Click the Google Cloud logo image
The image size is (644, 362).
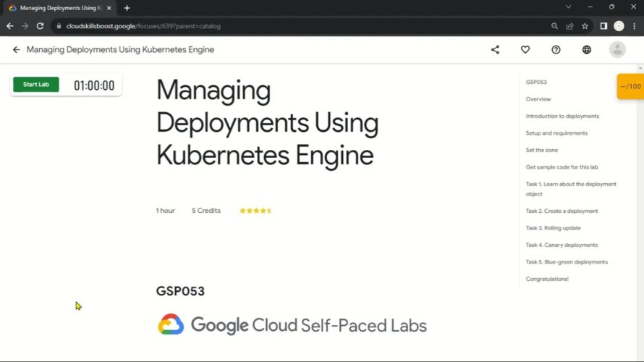pyautogui.click(x=171, y=324)
